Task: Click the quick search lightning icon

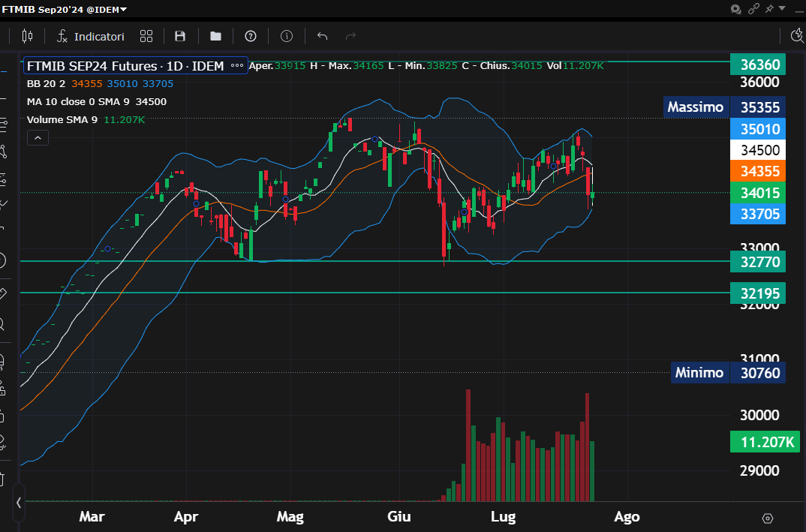Action: click(x=797, y=36)
